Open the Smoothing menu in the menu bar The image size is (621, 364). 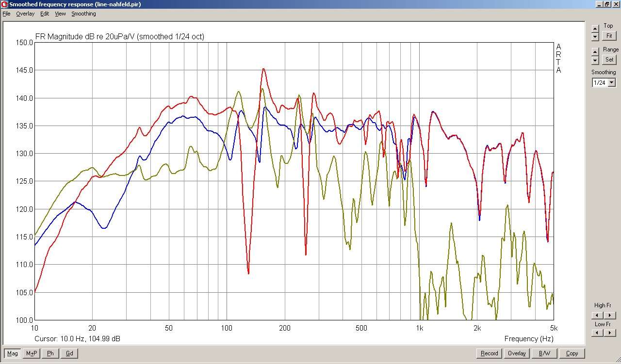pos(83,14)
